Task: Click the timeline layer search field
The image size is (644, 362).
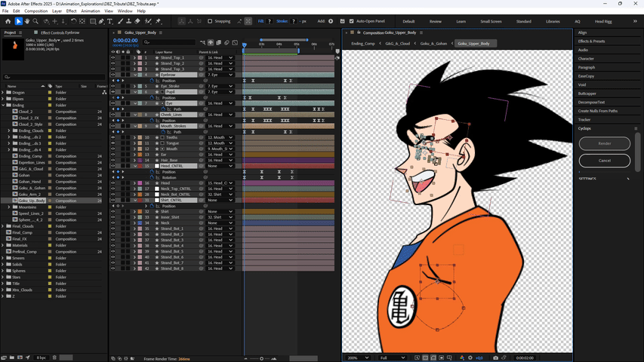Action: pos(169,42)
